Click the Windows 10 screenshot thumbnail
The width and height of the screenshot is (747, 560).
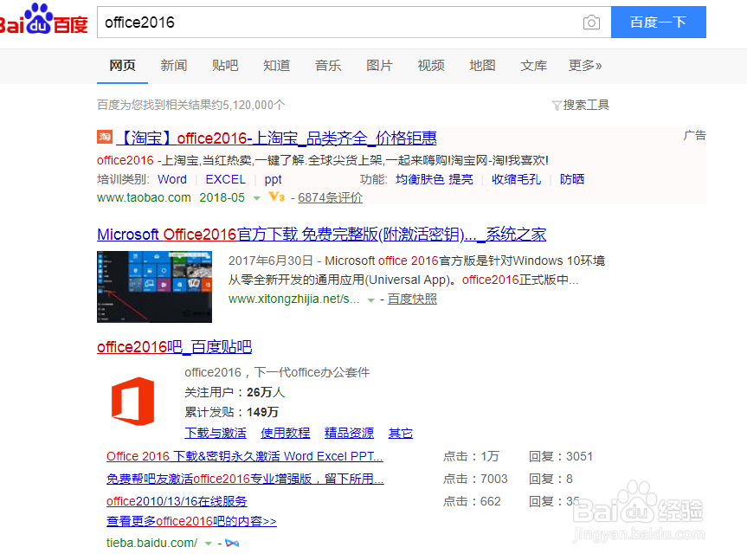(x=154, y=286)
